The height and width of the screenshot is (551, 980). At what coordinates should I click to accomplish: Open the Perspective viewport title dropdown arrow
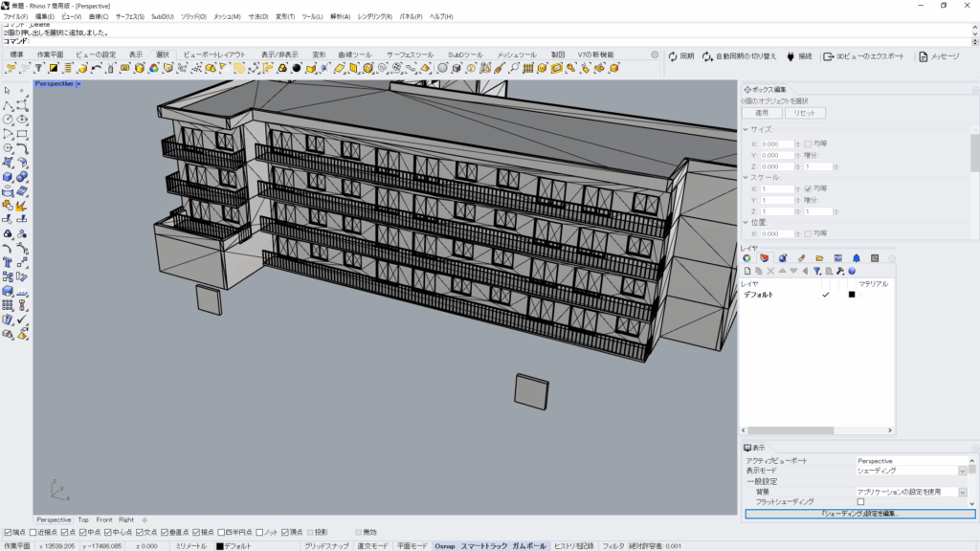pos(78,84)
